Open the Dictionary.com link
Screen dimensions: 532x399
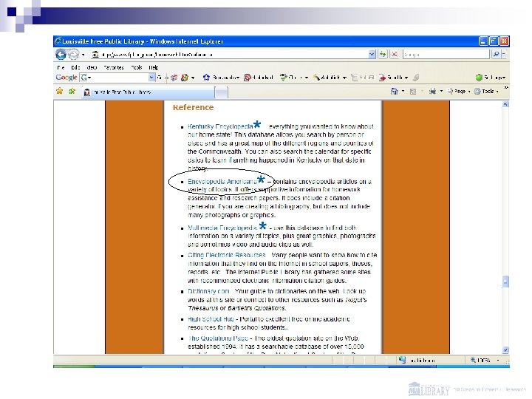click(x=208, y=291)
